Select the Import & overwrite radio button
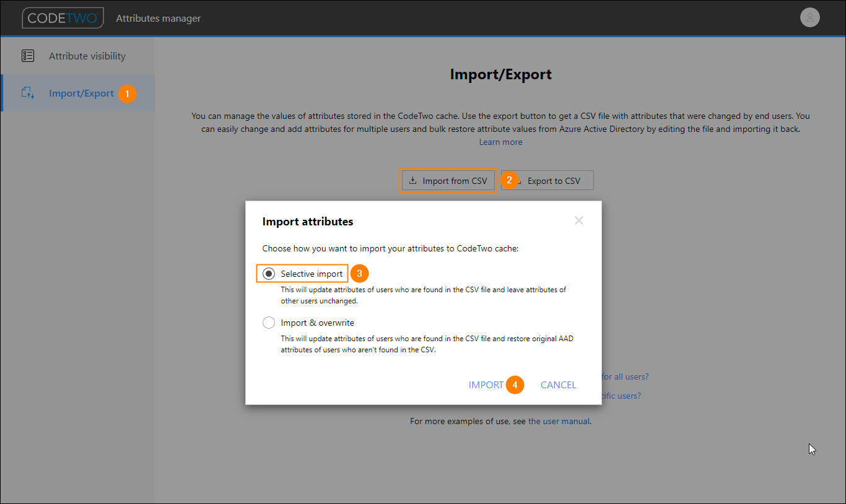This screenshot has width=846, height=504. click(269, 323)
